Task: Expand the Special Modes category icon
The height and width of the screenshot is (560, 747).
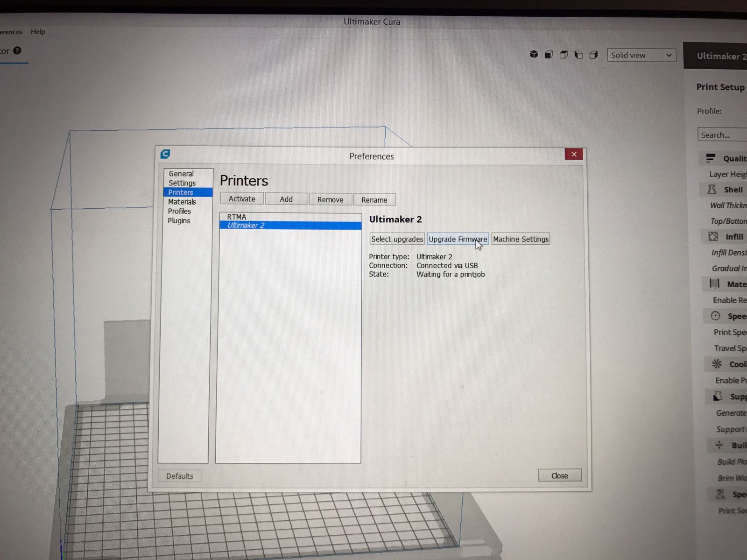Action: 720,494
